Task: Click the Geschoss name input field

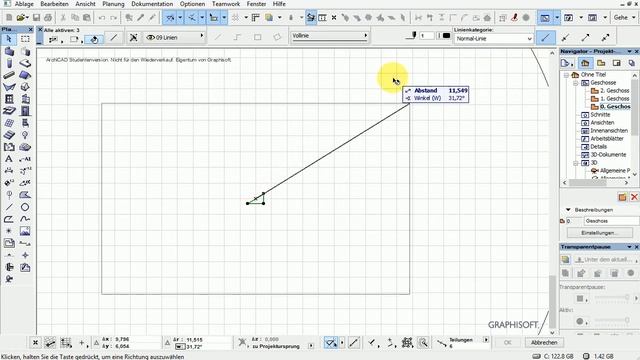Action: click(x=611, y=221)
